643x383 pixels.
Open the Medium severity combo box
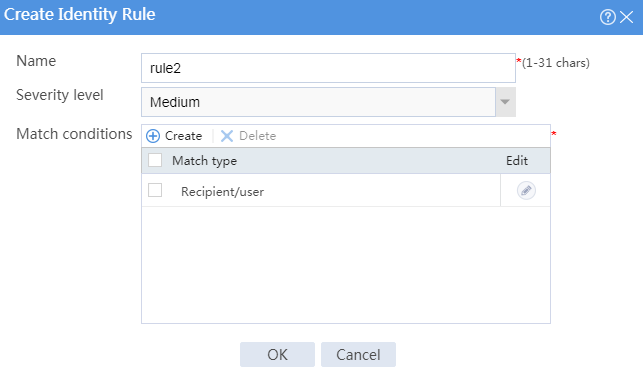(x=319, y=102)
